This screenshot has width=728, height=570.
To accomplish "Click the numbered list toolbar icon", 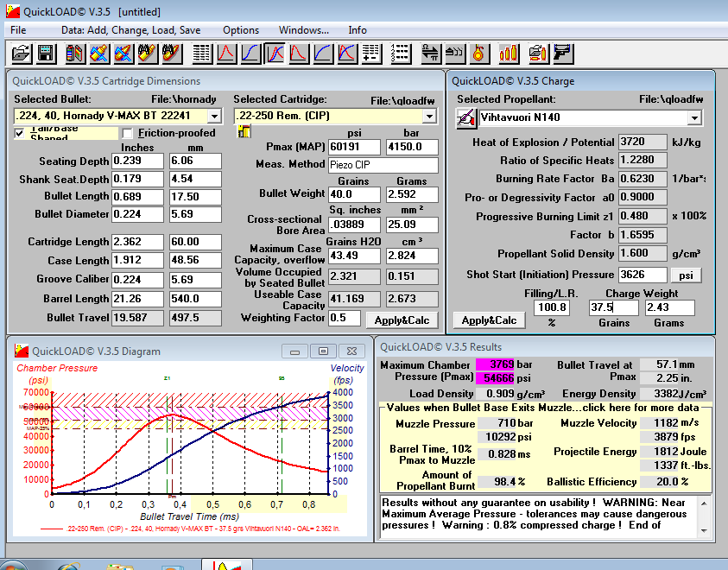I will 400,54.
